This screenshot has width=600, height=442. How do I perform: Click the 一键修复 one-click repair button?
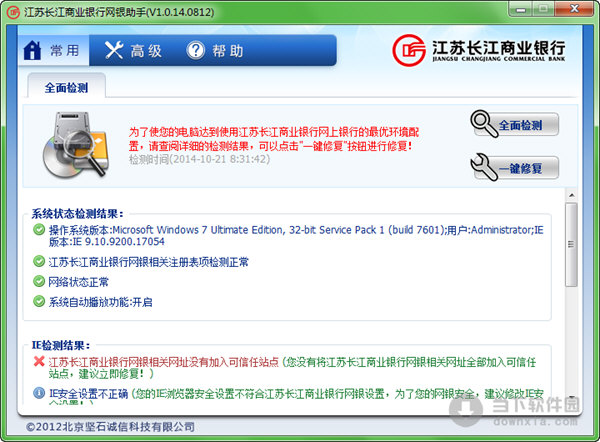click(515, 168)
